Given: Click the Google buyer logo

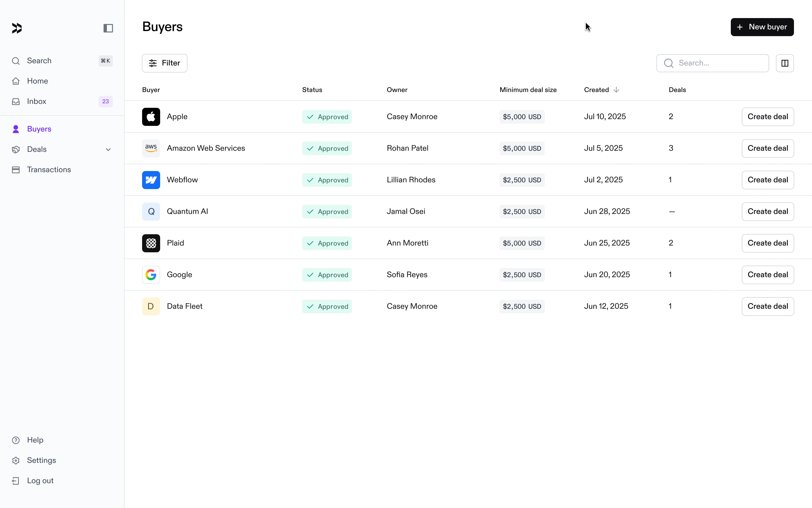Looking at the screenshot, I should click(151, 275).
